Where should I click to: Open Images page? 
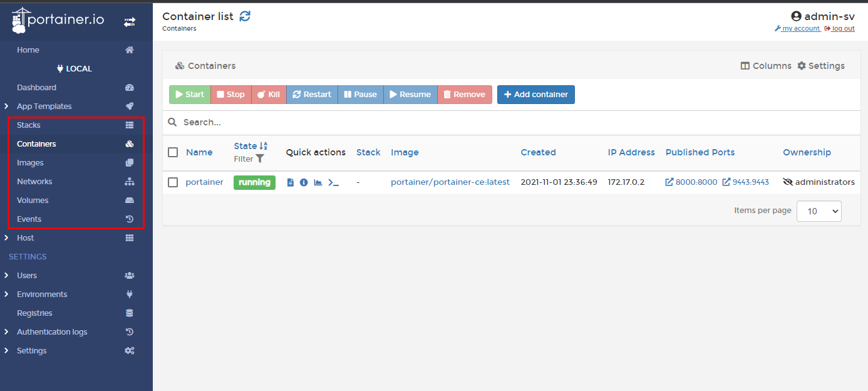pyautogui.click(x=30, y=163)
